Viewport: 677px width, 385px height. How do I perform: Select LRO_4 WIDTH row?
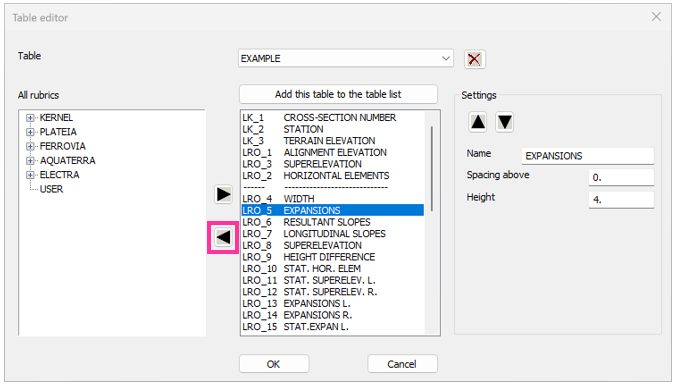(x=332, y=199)
